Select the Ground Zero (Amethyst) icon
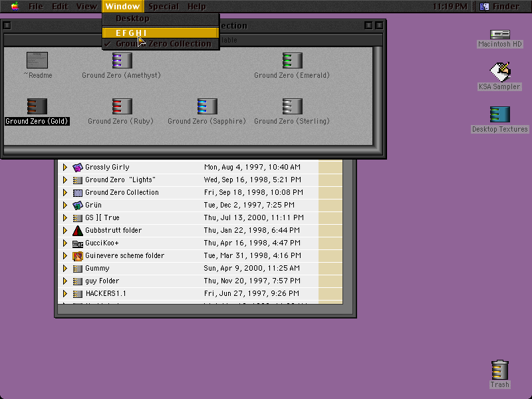 122,61
